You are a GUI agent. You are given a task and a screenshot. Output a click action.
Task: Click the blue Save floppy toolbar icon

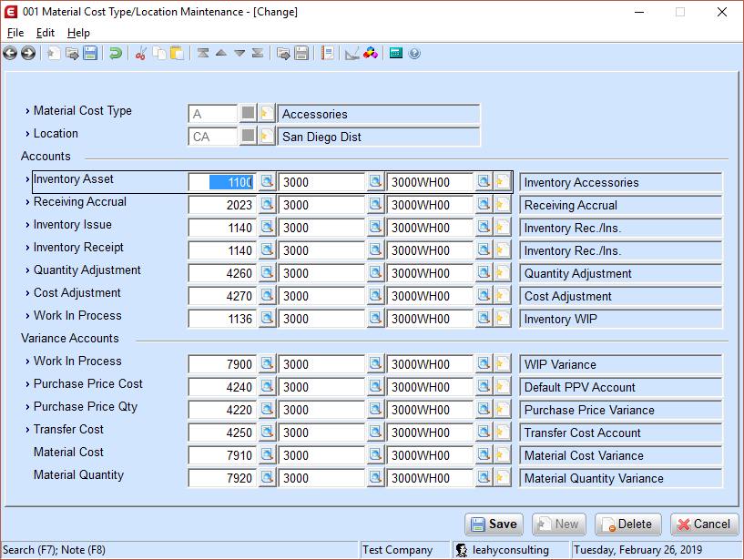coord(90,53)
